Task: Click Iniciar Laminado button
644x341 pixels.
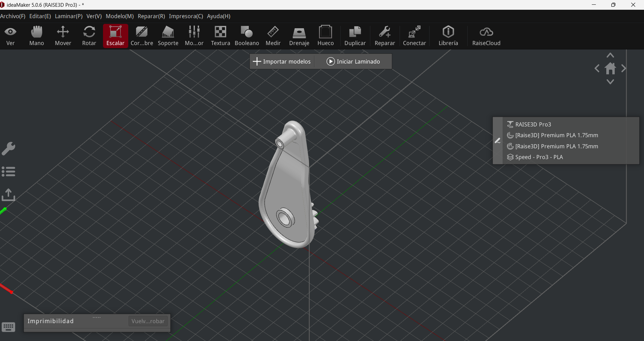Action: pos(353,62)
